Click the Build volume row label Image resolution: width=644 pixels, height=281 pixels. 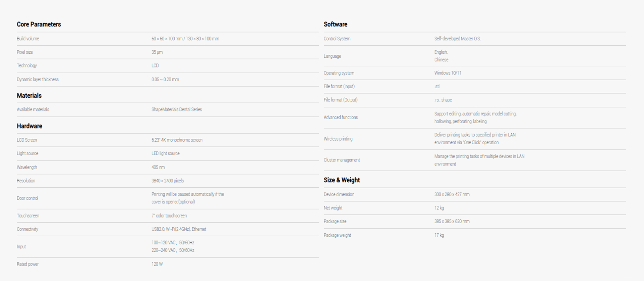[28, 39]
